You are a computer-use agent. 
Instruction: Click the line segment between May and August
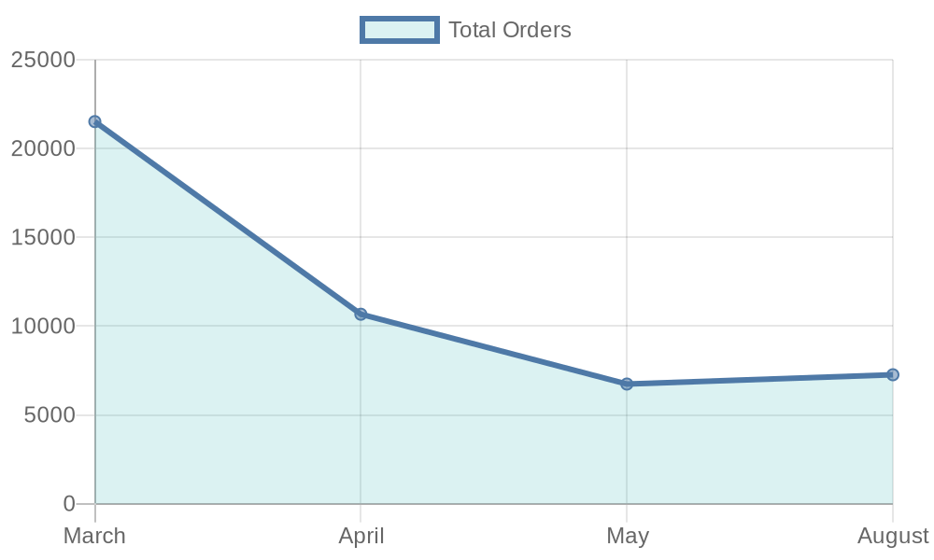tap(759, 379)
